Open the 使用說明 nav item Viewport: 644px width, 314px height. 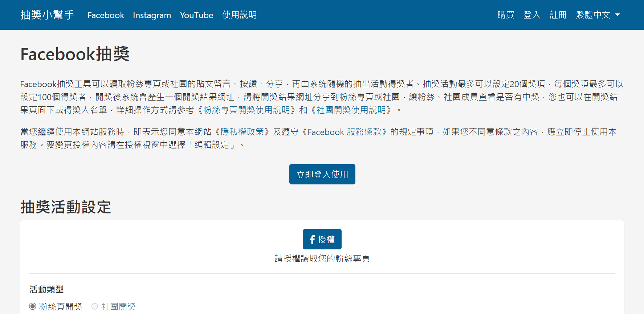pyautogui.click(x=240, y=15)
